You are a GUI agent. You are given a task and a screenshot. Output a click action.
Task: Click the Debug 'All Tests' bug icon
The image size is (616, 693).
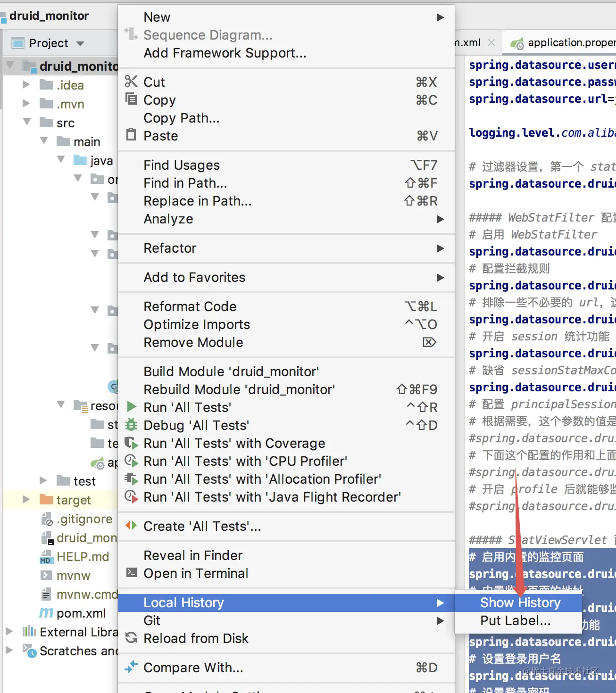pyautogui.click(x=131, y=425)
